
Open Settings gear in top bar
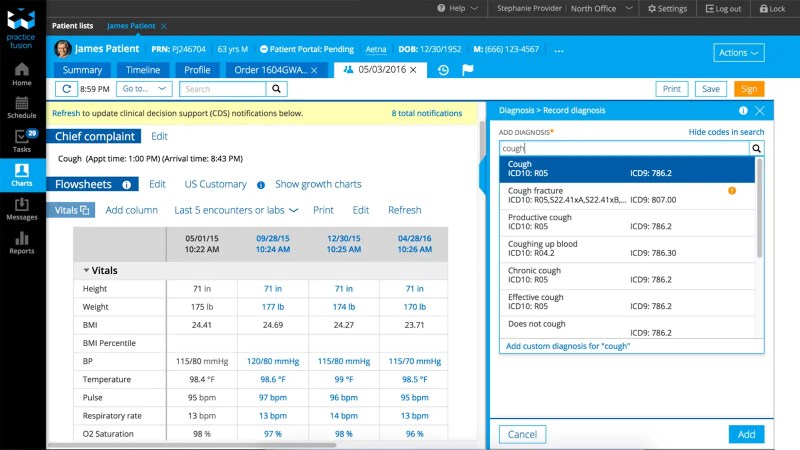click(667, 9)
